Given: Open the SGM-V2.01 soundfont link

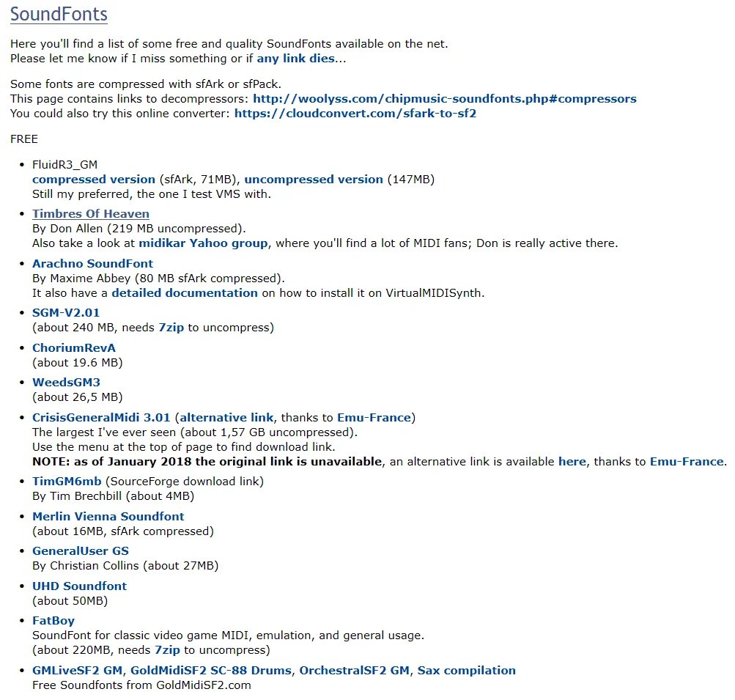Looking at the screenshot, I should (x=66, y=313).
